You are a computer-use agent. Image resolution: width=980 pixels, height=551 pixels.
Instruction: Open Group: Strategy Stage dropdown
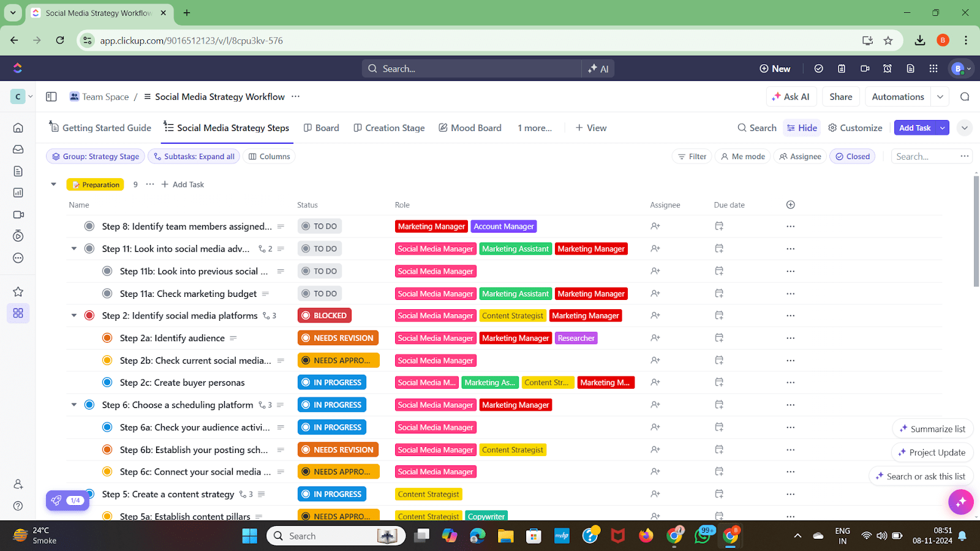(96, 156)
